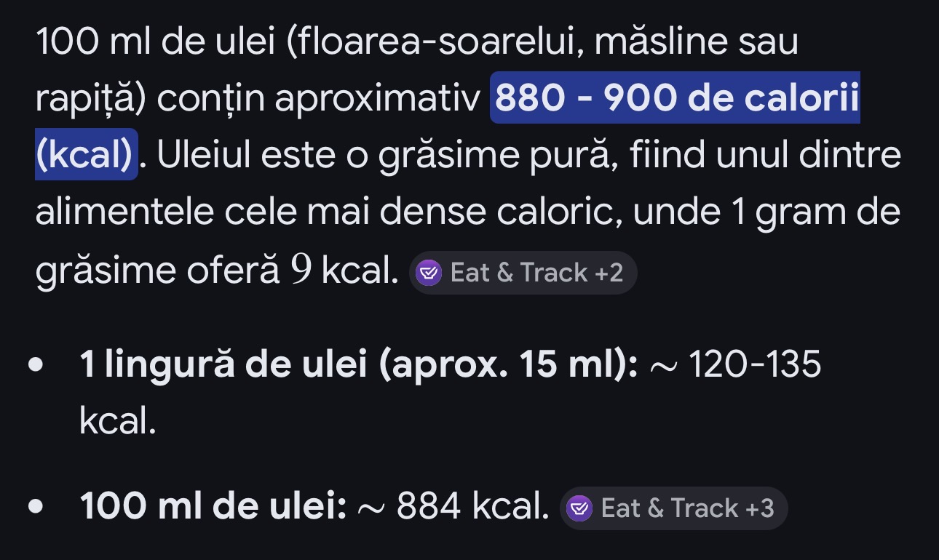Click the highlighted "(kcal)" text
This screenshot has height=560, width=939.
tap(86, 154)
